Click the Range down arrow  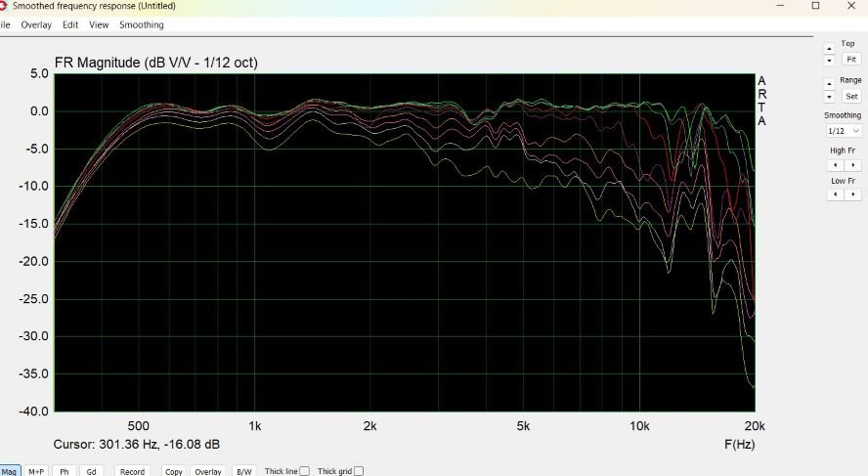pyautogui.click(x=829, y=97)
